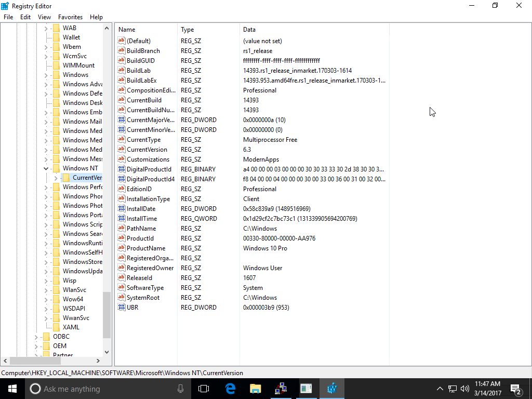This screenshot has width=532, height=399.
Task: Click the InstallTime QWORD icon
Action: click(122, 219)
